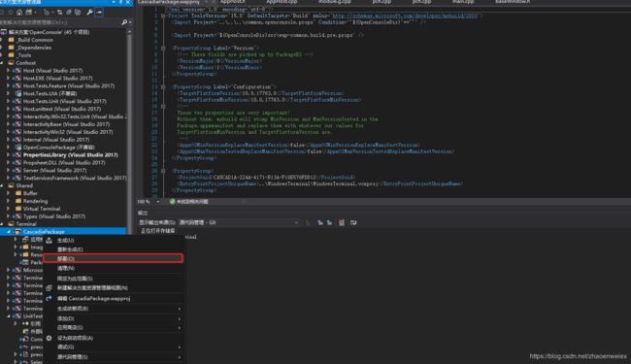The height and width of the screenshot is (364, 631).
Task: Click the wrench Properties icon in Solution Explorer
Action: [x=89, y=13]
